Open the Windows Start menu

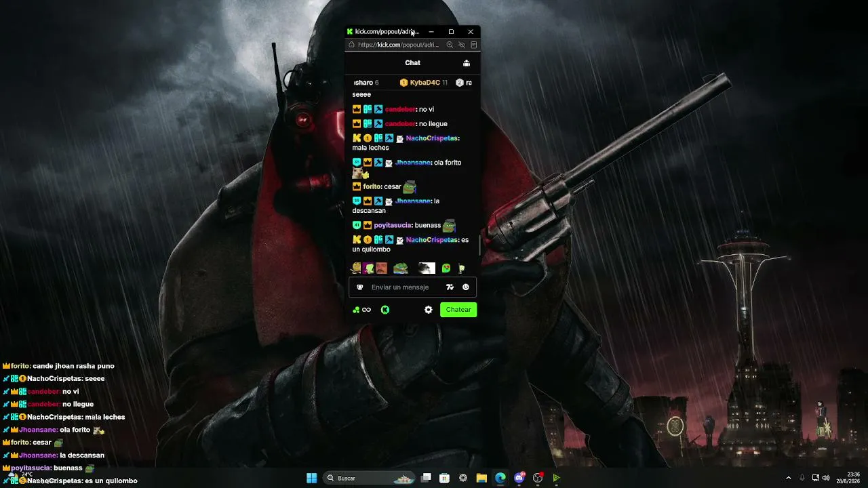(312, 478)
